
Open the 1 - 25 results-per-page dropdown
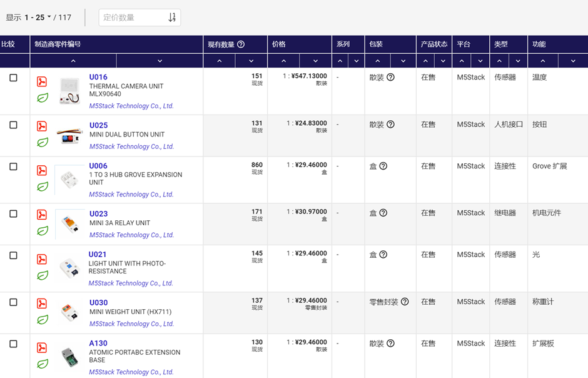(38, 18)
